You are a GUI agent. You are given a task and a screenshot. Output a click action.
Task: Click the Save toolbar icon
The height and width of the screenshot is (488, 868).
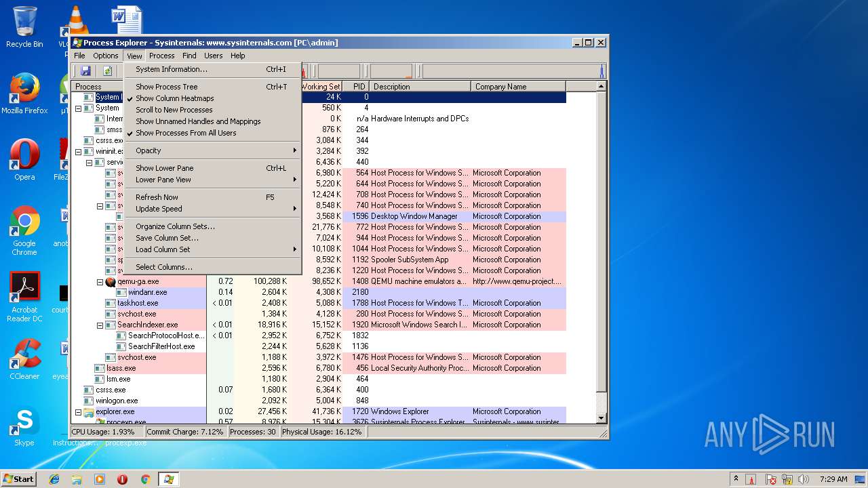[85, 70]
